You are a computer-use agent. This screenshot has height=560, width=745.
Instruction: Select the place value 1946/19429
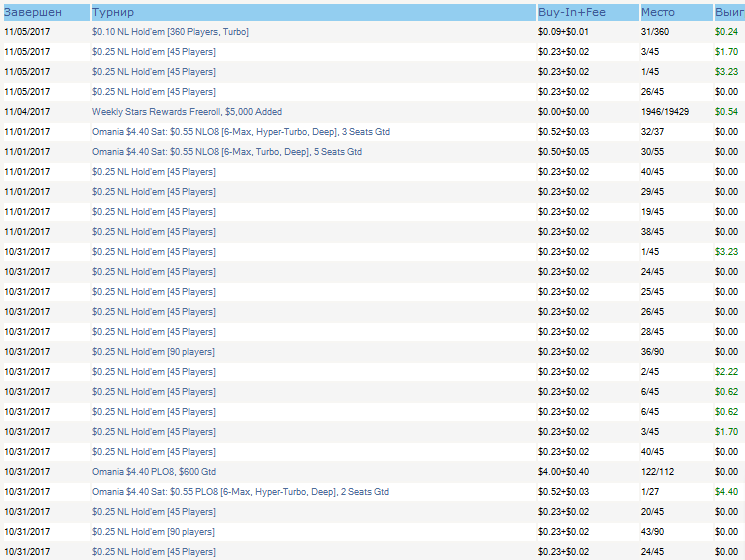[665, 112]
